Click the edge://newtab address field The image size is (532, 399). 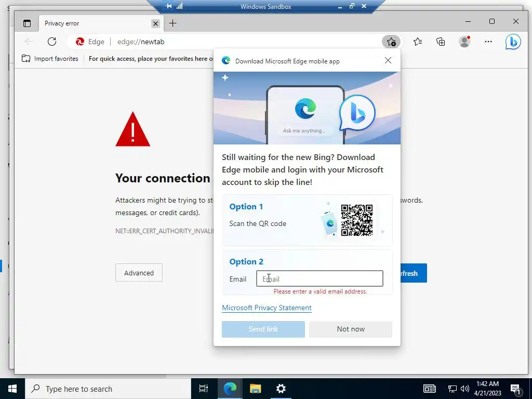141,42
